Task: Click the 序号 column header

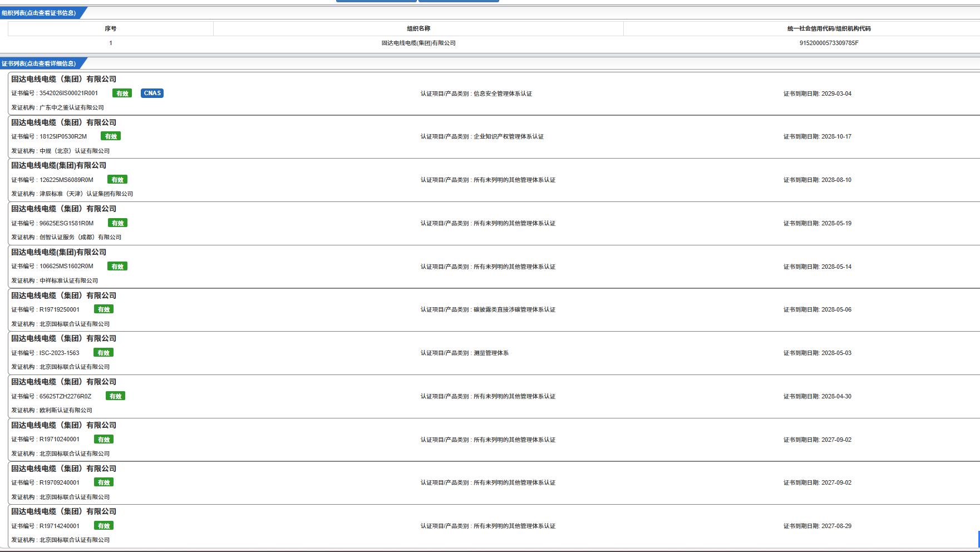Action: click(111, 28)
